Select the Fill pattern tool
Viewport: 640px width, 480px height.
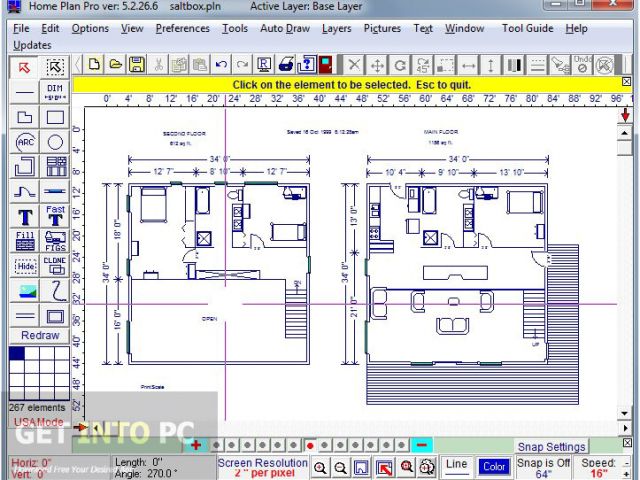(x=26, y=241)
